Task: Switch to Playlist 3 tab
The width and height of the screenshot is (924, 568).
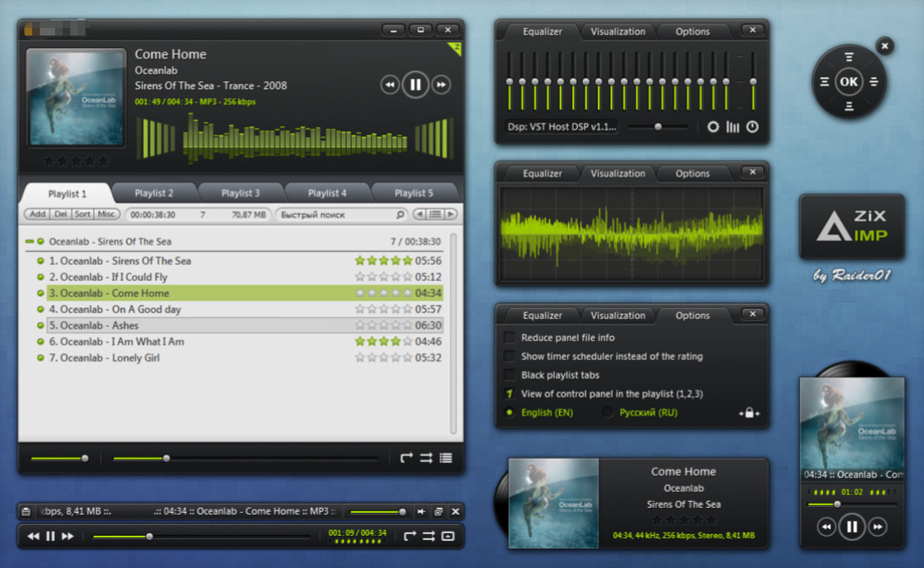Action: (x=240, y=193)
